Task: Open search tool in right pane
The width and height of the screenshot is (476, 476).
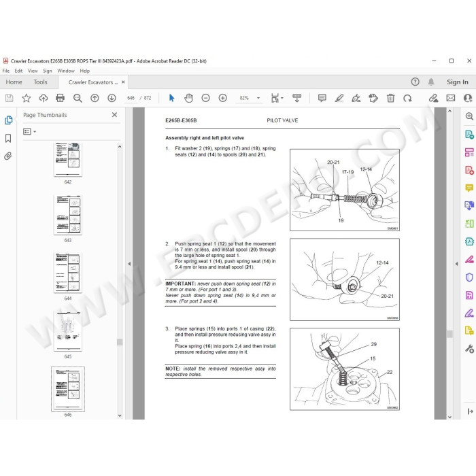Action: [x=469, y=116]
